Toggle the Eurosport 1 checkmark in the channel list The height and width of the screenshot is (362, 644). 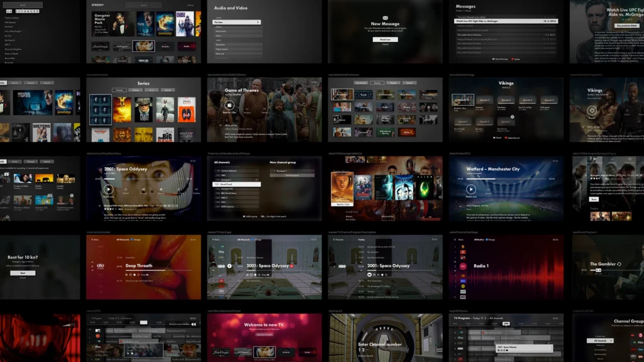pos(257,180)
